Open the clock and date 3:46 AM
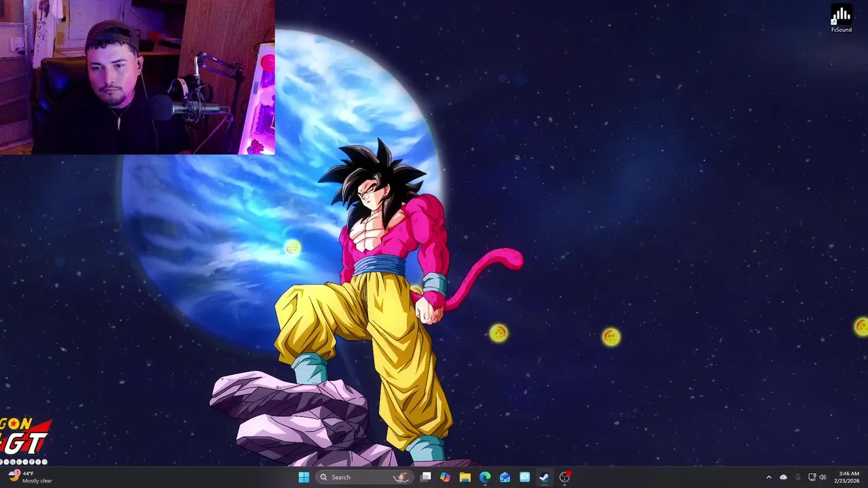Viewport: 868px width, 488px height. [x=848, y=477]
